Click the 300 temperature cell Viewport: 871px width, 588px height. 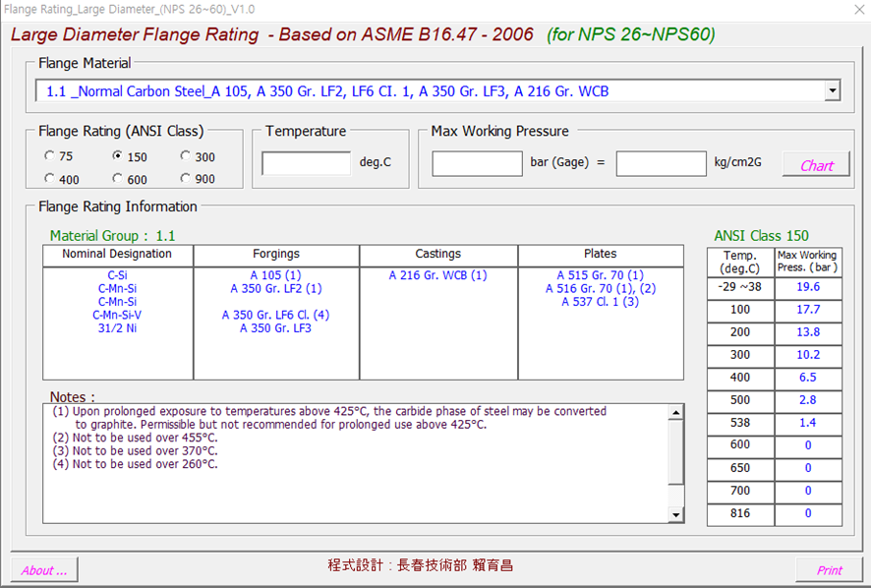tap(740, 355)
